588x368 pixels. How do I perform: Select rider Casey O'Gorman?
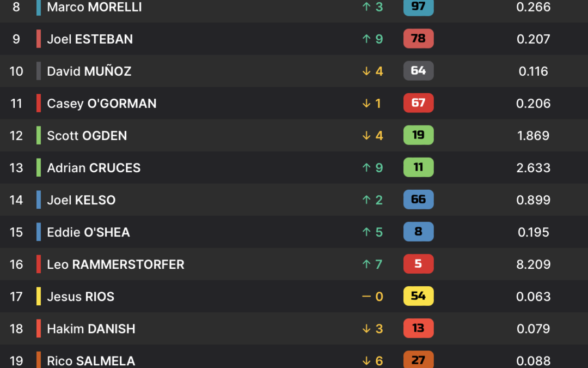[101, 104]
